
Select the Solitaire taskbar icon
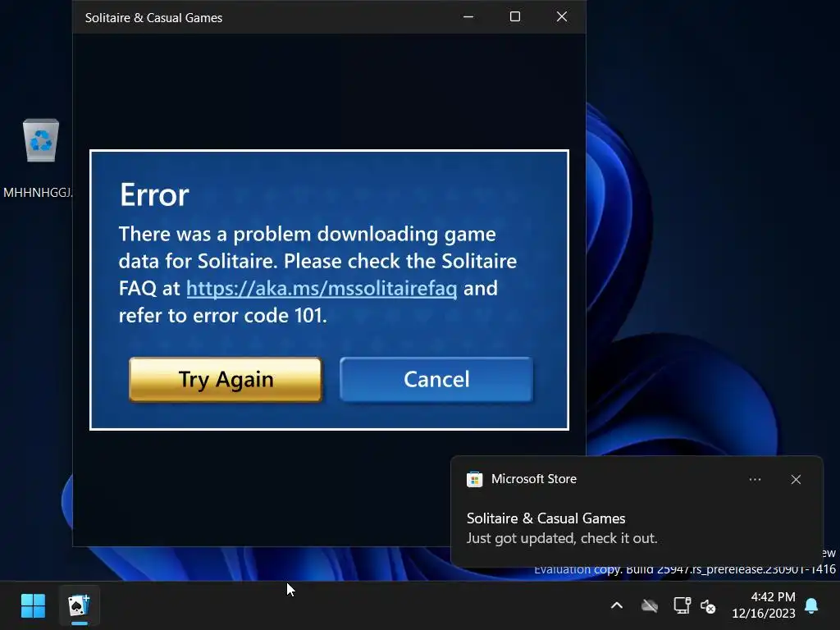click(80, 606)
